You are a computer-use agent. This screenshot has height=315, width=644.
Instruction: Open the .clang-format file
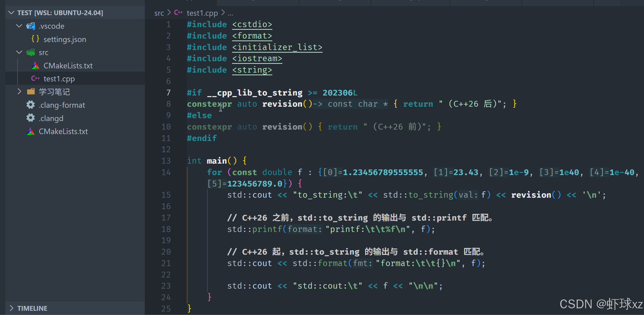click(62, 105)
